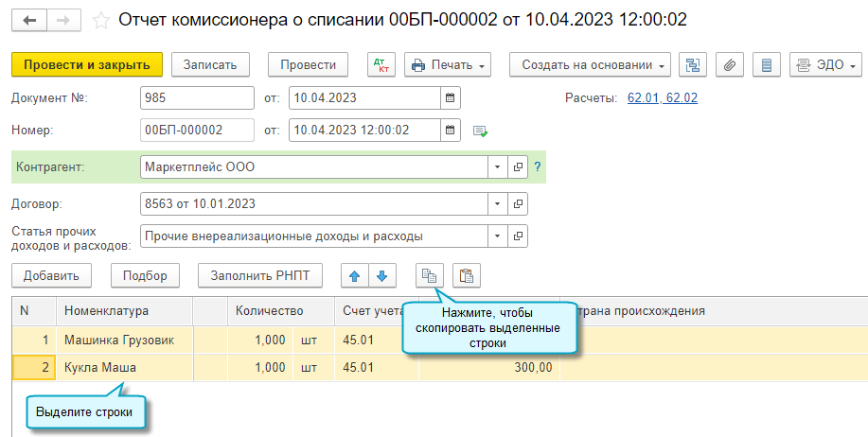This screenshot has height=437, width=868.
Task: Click the date field 10.04.2023 of Документ №
Action: [365, 98]
